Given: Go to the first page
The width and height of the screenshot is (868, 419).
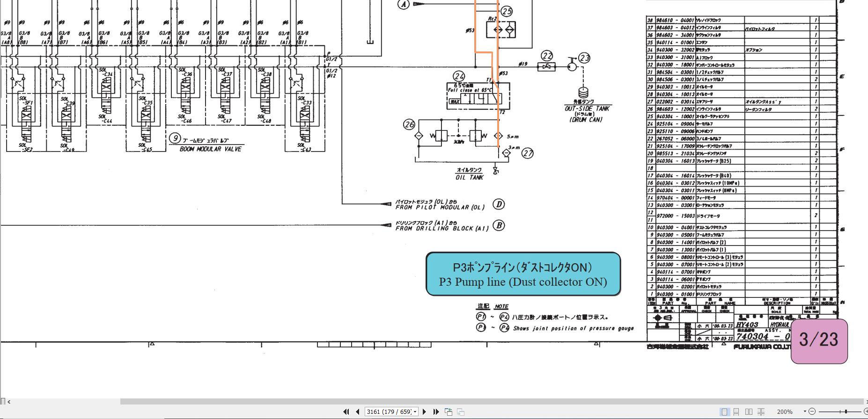Looking at the screenshot, I should (346, 412).
